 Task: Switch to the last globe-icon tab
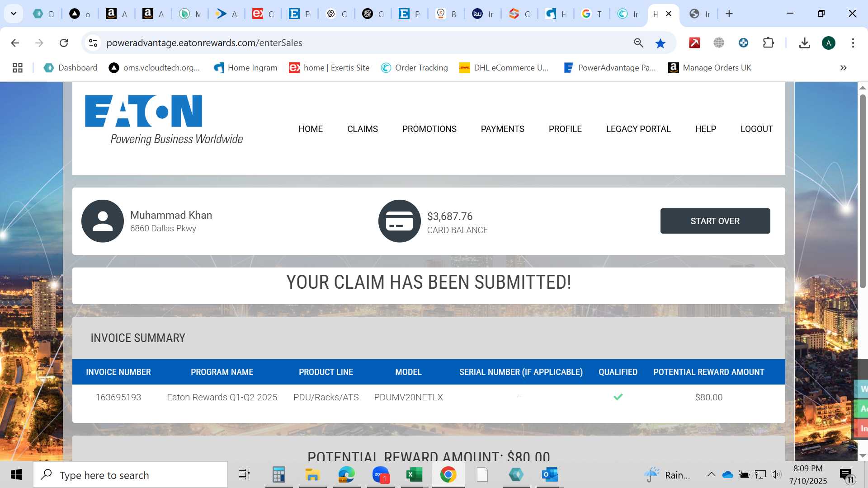point(700,14)
